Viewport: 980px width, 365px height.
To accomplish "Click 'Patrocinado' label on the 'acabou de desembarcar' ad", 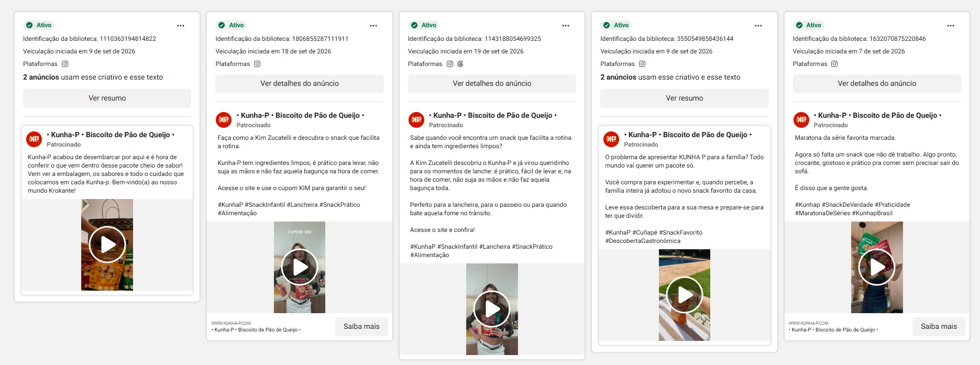I will click(64, 145).
